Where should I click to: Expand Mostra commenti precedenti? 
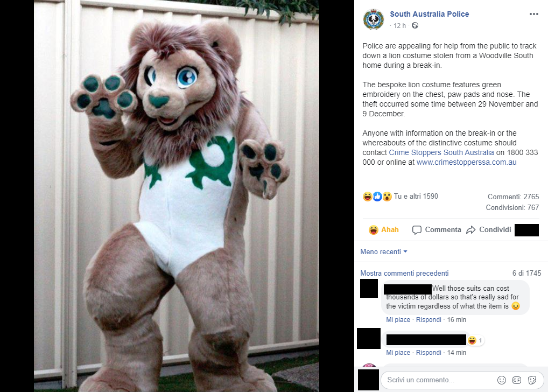tap(404, 273)
